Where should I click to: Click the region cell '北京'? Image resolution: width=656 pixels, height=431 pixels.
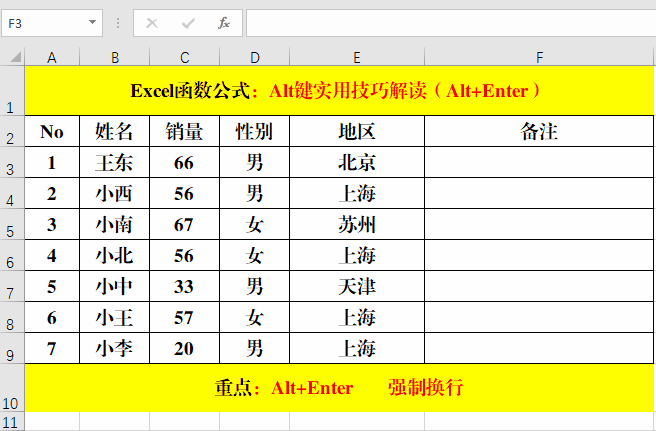[357, 162]
